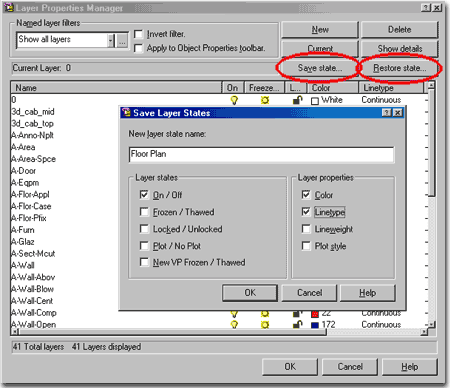This screenshot has width=450, height=388.
Task: Click the Layer Properties Manager title icon
Action: coord(9,8)
